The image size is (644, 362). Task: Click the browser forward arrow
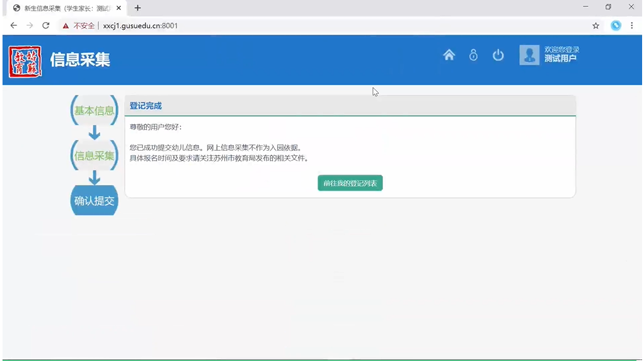click(x=30, y=26)
